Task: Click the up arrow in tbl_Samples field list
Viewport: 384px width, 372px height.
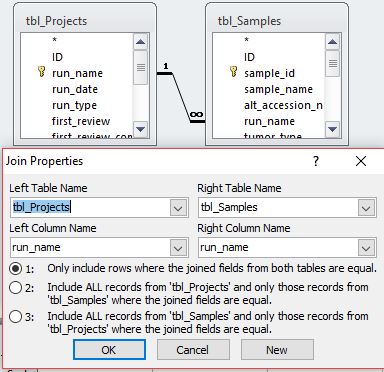Action: (332, 42)
